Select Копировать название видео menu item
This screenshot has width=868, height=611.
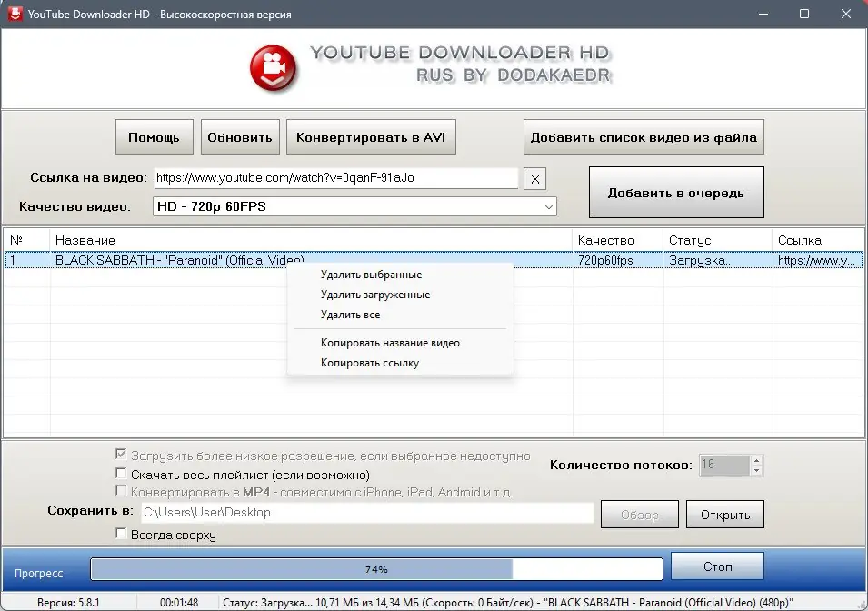pyautogui.click(x=400, y=343)
